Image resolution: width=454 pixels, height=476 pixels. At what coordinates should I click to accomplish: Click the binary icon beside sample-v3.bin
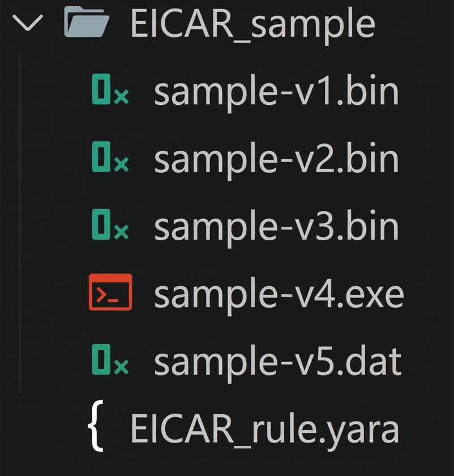click(x=110, y=226)
